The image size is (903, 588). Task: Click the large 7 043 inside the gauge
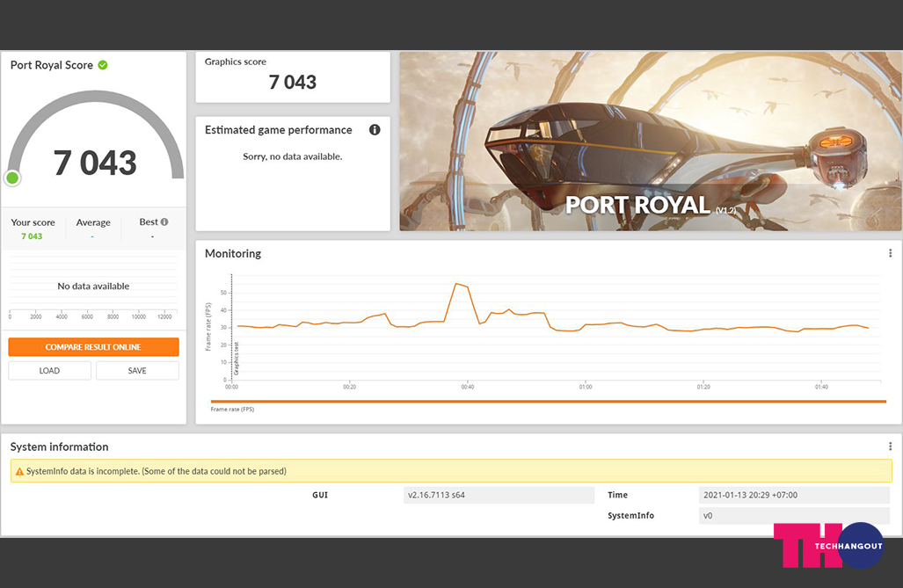tap(95, 163)
